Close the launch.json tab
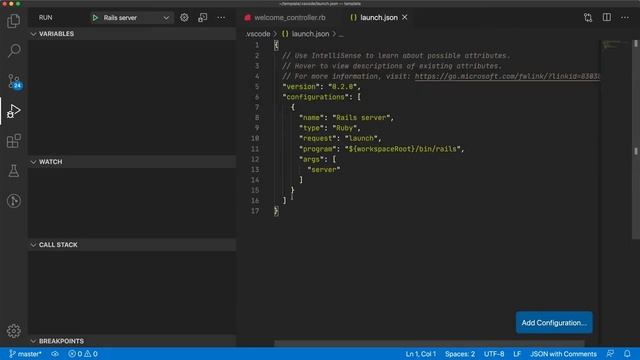640x360 pixels. 404,18
